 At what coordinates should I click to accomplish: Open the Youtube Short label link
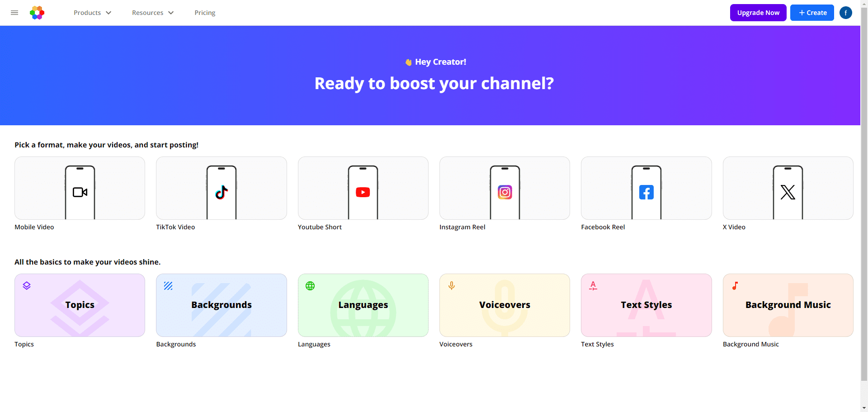pos(320,227)
